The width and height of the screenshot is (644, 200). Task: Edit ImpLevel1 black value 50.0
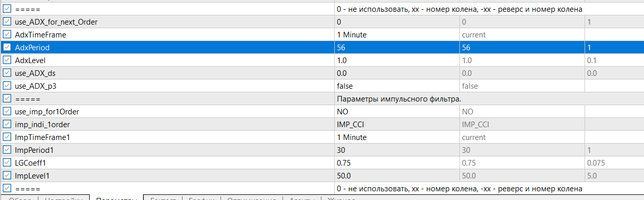[396, 176]
